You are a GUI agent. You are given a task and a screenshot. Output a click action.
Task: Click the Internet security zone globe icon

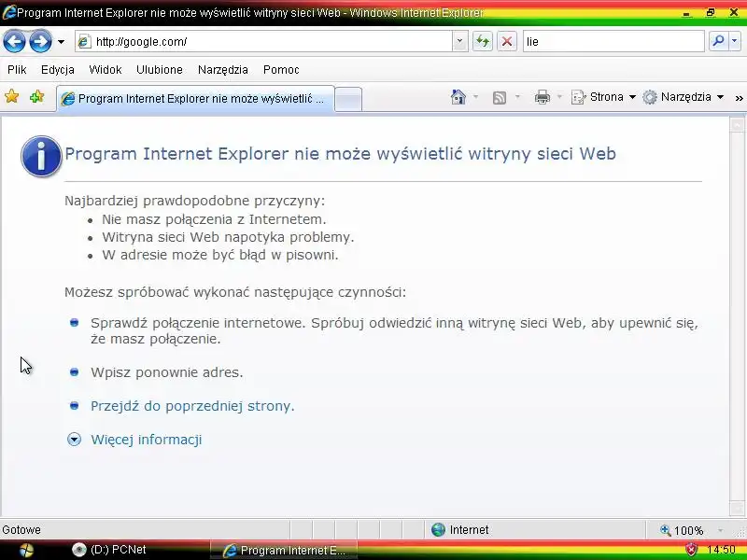[x=438, y=529]
